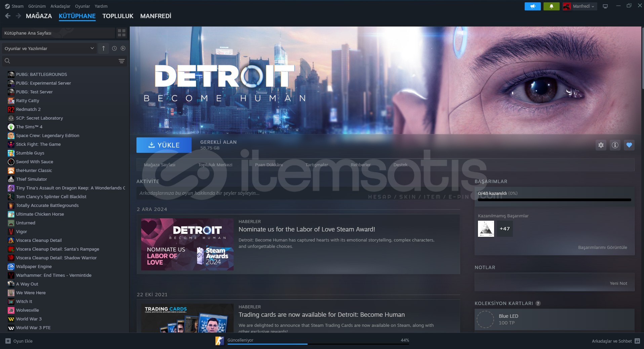Open Thief Simulator in the library
Image resolution: width=644 pixels, height=349 pixels.
pos(32,179)
